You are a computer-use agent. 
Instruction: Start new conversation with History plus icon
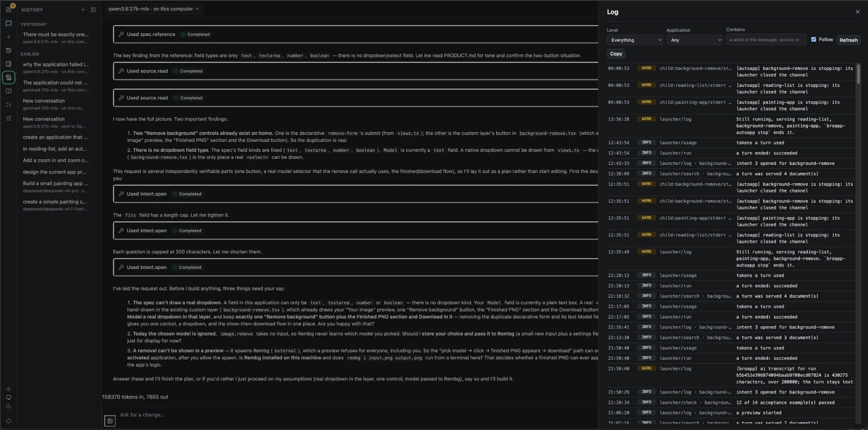click(82, 10)
